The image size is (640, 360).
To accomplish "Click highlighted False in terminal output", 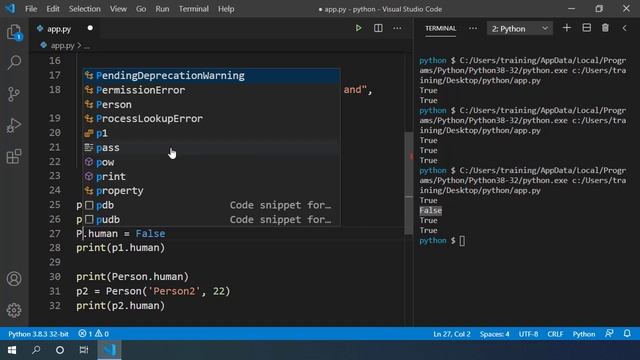I will point(431,210).
